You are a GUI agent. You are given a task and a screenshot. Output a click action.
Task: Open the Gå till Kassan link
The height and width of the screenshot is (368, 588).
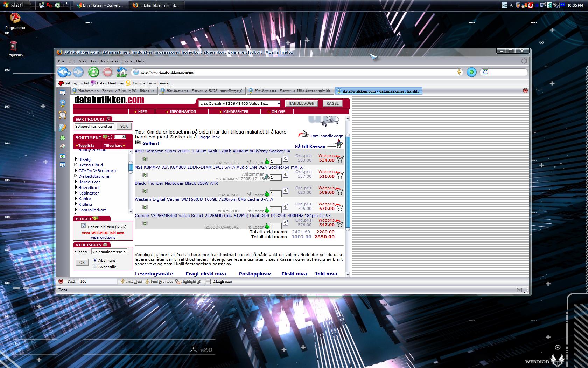click(x=310, y=146)
